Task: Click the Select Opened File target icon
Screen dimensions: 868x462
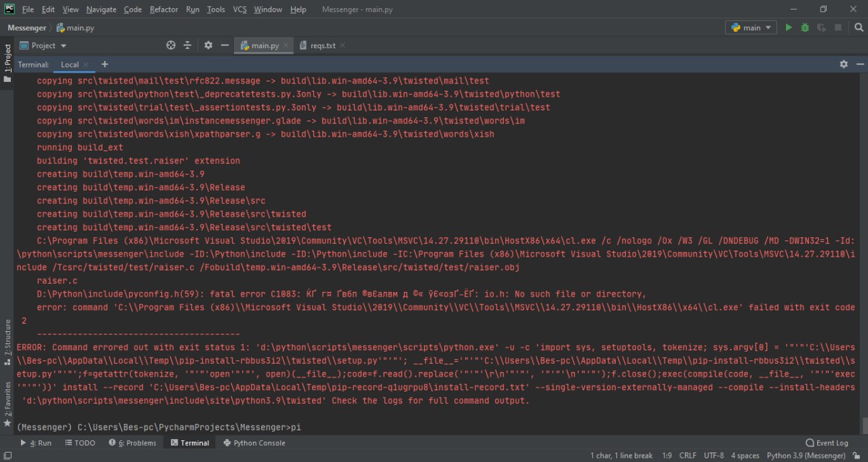Action: point(171,45)
